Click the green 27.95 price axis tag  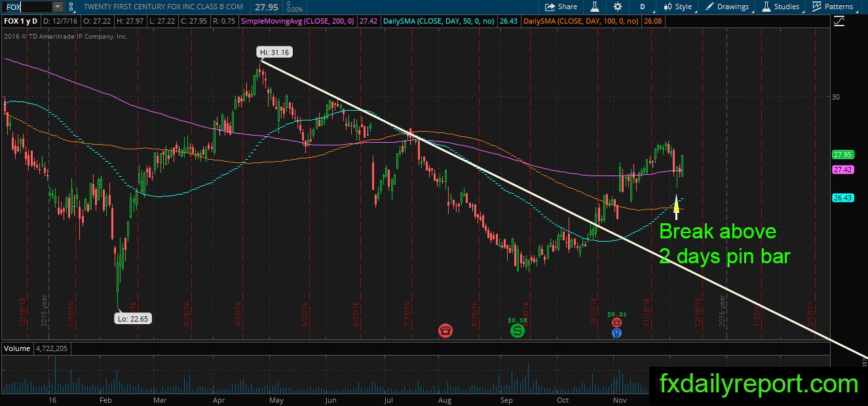[842, 155]
